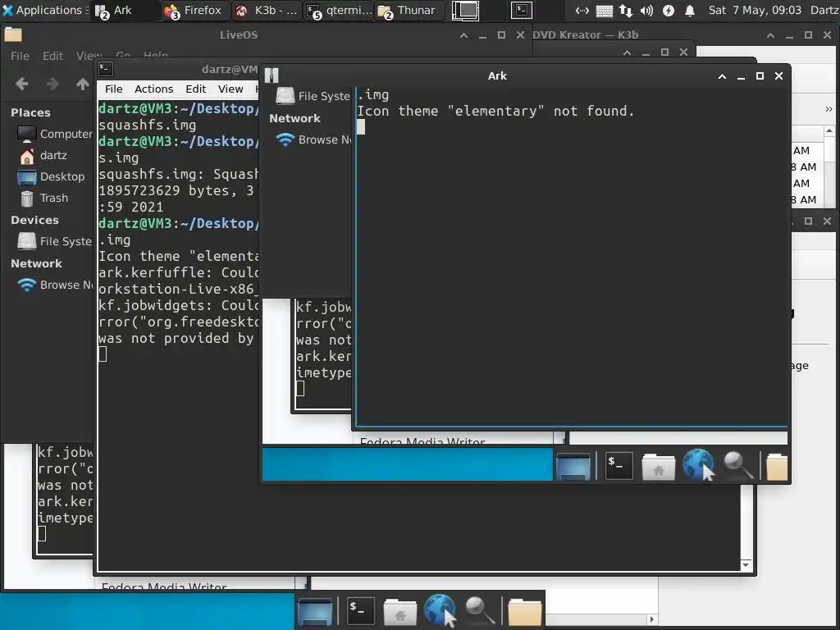Image resolution: width=840 pixels, height=630 pixels.
Task: Click the keyboard layout tray icon
Action: (604, 11)
